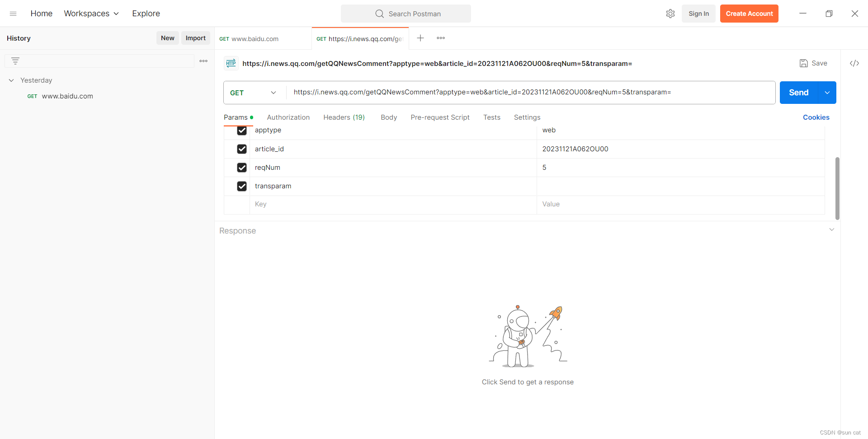Switch to the Params tab
The width and height of the screenshot is (868, 439).
(x=238, y=117)
